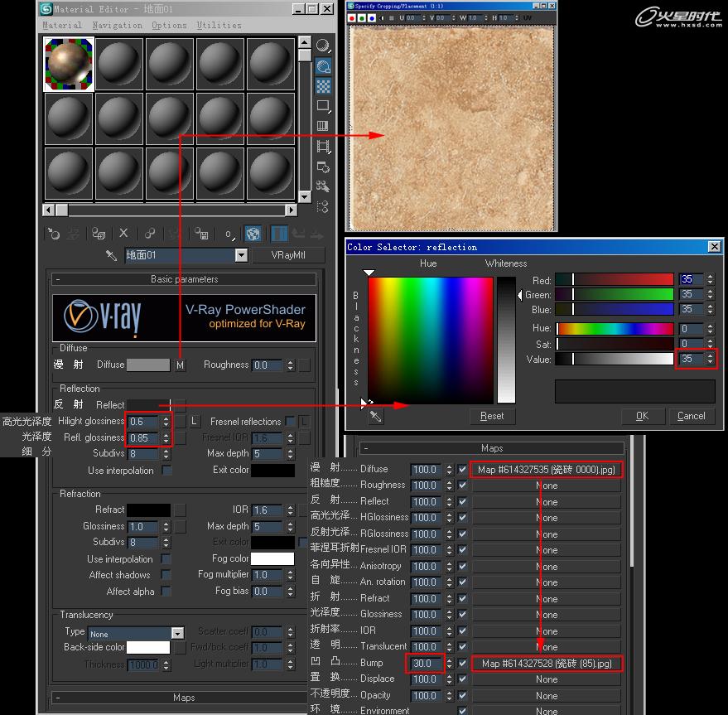Viewport: 728px width, 715px height.
Task: Open the Translucency Type dropdown
Action: (177, 633)
